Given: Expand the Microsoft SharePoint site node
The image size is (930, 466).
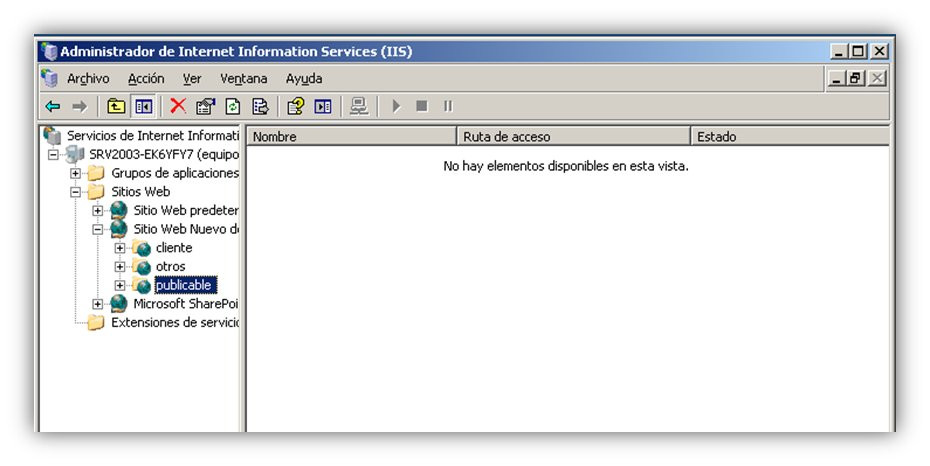Looking at the screenshot, I should [98, 304].
